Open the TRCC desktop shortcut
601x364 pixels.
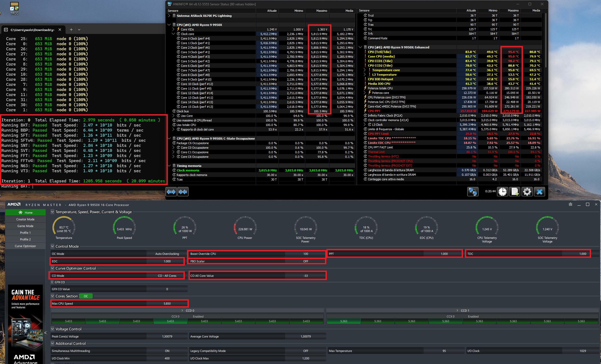(x=14, y=8)
